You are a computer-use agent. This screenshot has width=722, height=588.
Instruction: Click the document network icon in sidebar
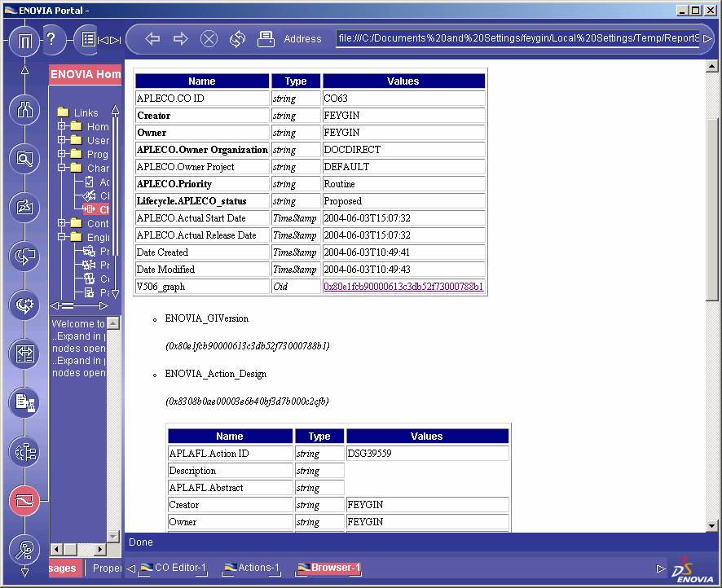[25, 402]
